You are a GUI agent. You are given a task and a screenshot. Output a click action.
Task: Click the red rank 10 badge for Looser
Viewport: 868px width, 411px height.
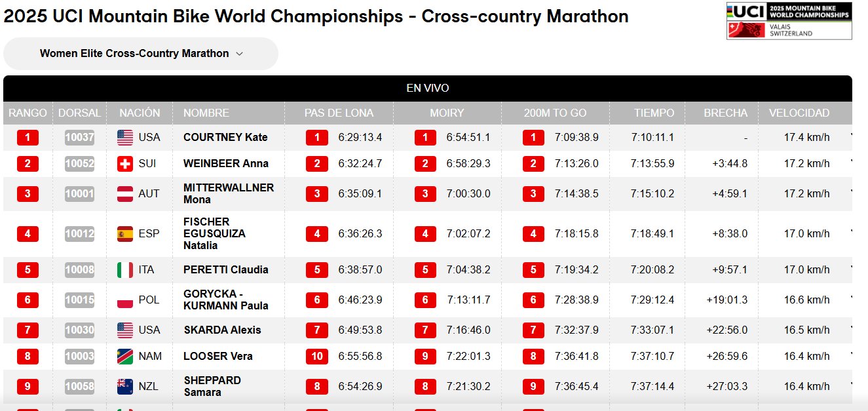pyautogui.click(x=317, y=356)
